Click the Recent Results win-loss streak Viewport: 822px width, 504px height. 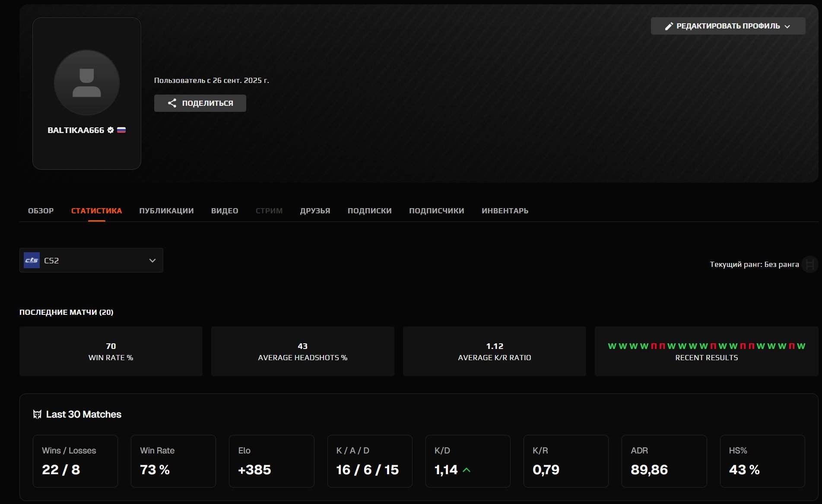coord(706,346)
